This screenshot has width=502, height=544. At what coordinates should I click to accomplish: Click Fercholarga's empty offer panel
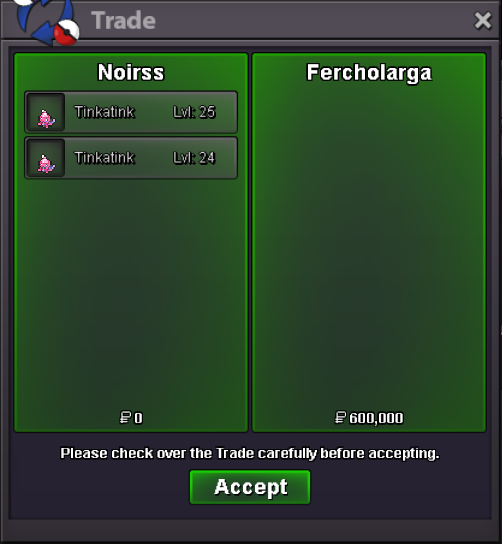[369, 243]
